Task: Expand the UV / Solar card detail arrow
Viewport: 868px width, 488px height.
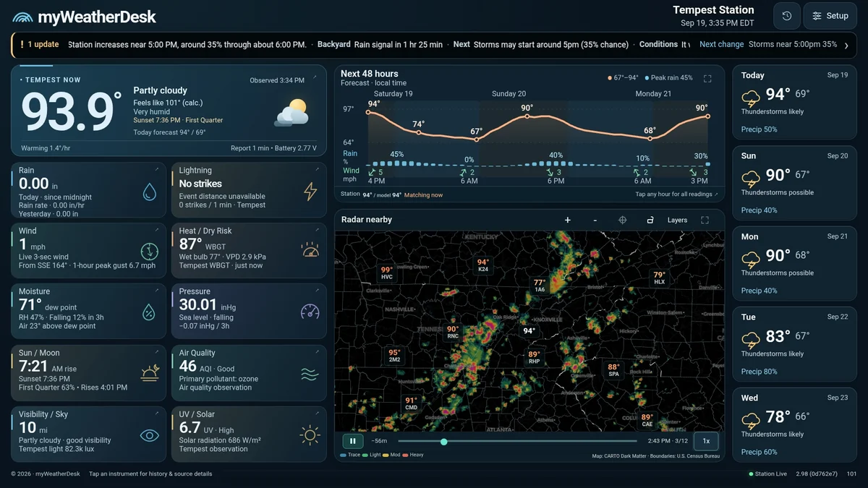Action: 318,413
